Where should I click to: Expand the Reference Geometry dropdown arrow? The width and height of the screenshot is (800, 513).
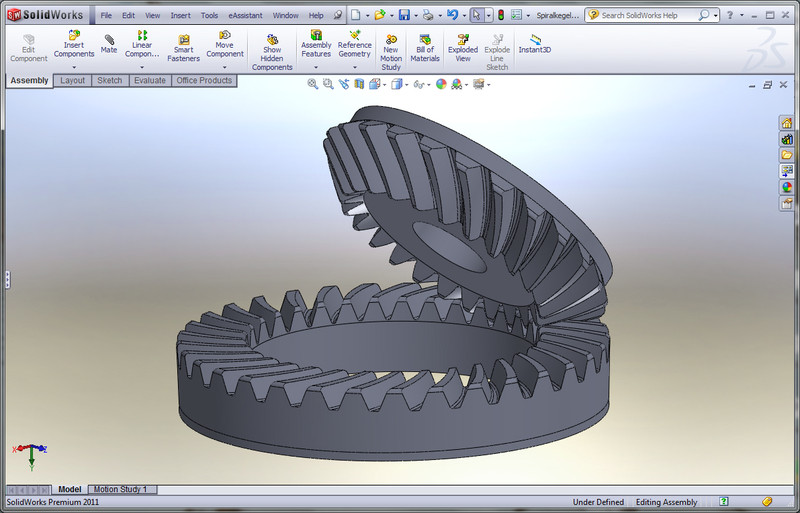354,67
